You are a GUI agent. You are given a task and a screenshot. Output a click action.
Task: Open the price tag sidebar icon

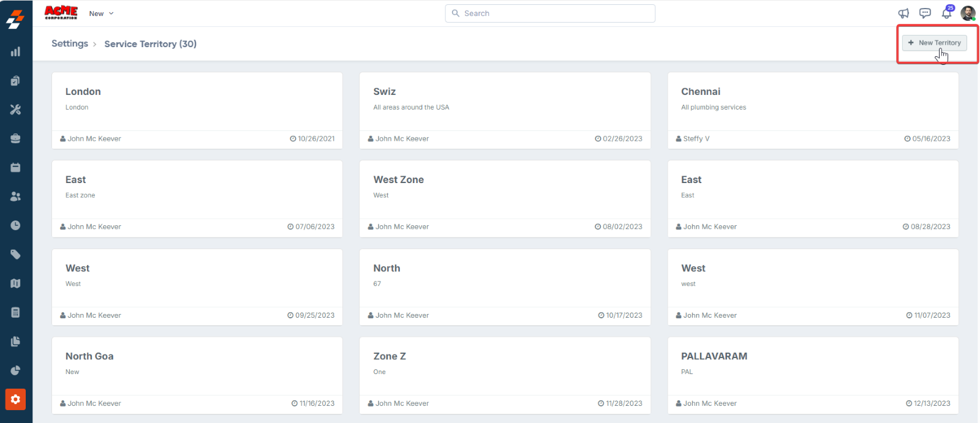click(x=15, y=255)
